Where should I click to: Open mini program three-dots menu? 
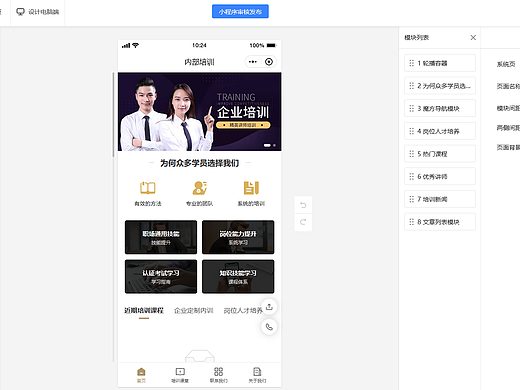[253, 62]
